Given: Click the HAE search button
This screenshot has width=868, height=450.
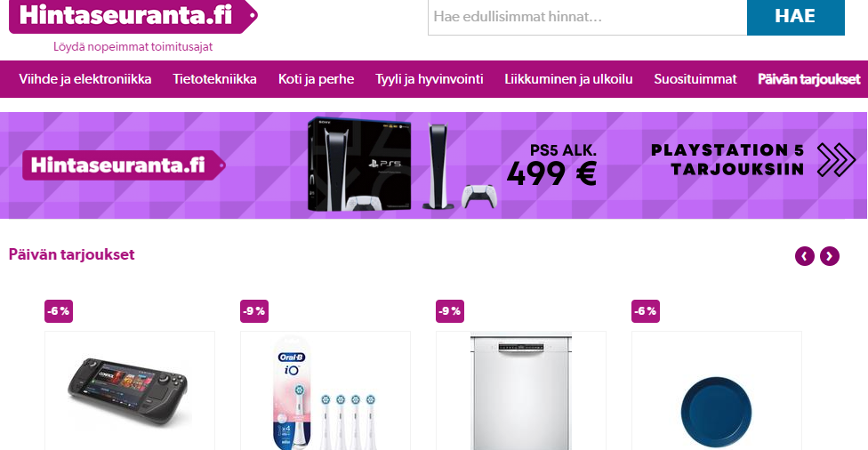Looking at the screenshot, I should pyautogui.click(x=795, y=17).
